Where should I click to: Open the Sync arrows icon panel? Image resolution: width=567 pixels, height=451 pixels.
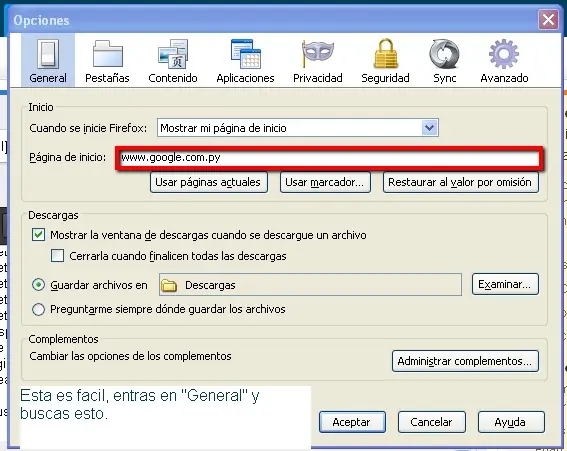click(x=444, y=60)
